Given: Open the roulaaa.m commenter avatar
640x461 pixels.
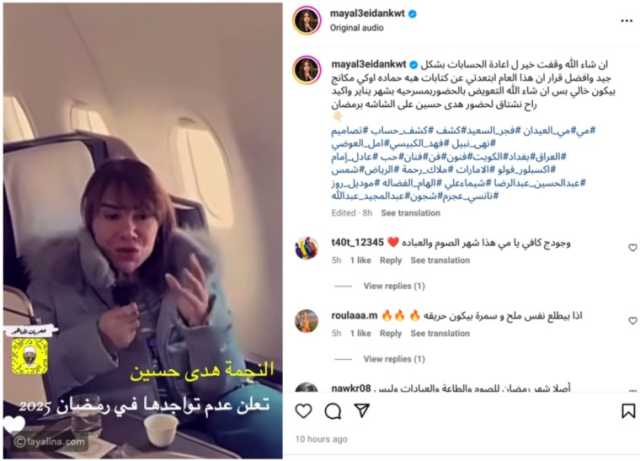Looking at the screenshot, I should click(x=306, y=321).
